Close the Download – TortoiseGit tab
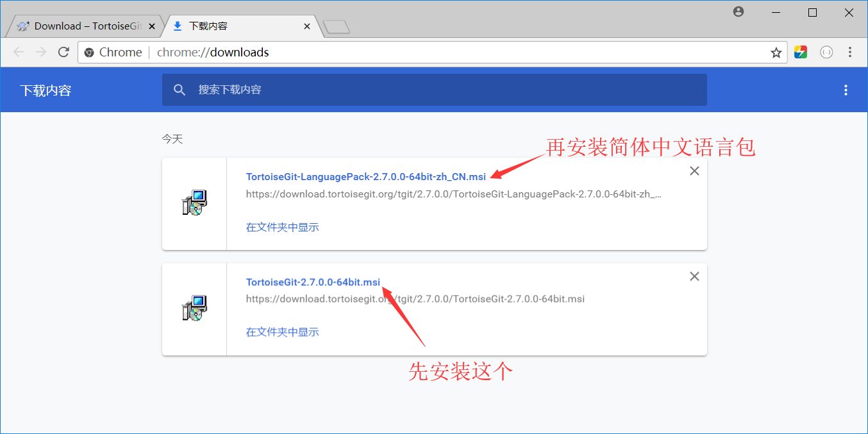The width and height of the screenshot is (868, 434). point(152,26)
